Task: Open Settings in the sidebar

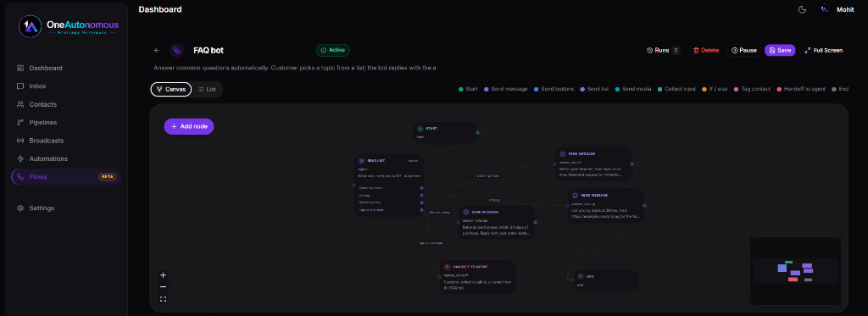Action: pos(66,208)
